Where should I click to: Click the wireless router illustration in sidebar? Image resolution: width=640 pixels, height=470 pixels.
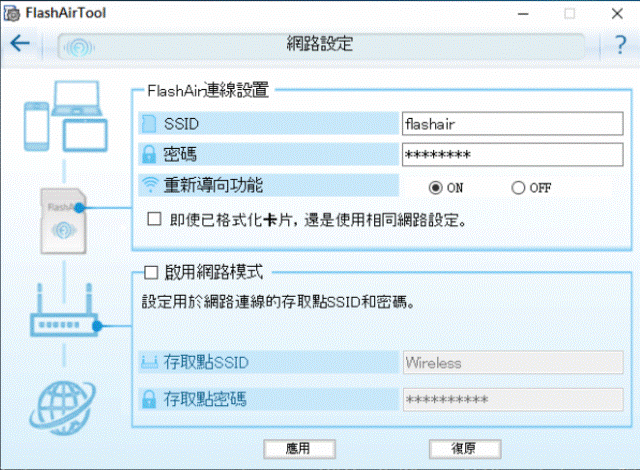coord(65,310)
